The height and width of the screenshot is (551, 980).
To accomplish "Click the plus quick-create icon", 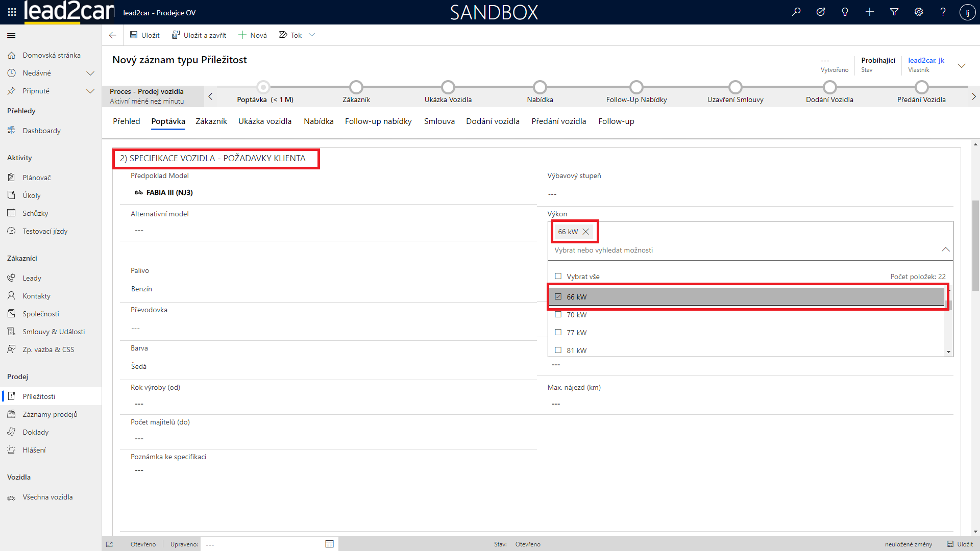I will pyautogui.click(x=870, y=12).
